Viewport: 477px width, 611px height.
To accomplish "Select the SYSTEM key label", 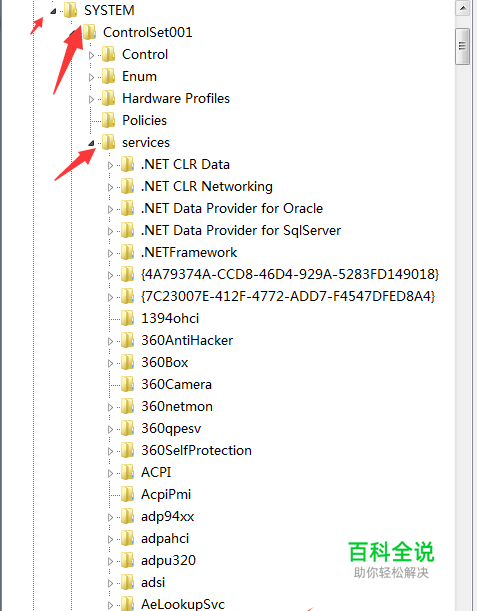I will point(109,10).
